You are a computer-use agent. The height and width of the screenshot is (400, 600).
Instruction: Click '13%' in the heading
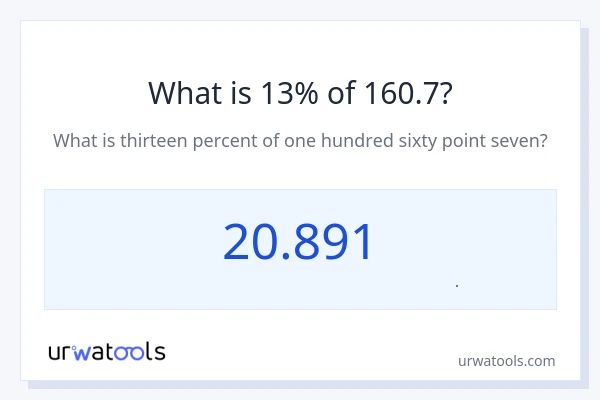(275, 93)
